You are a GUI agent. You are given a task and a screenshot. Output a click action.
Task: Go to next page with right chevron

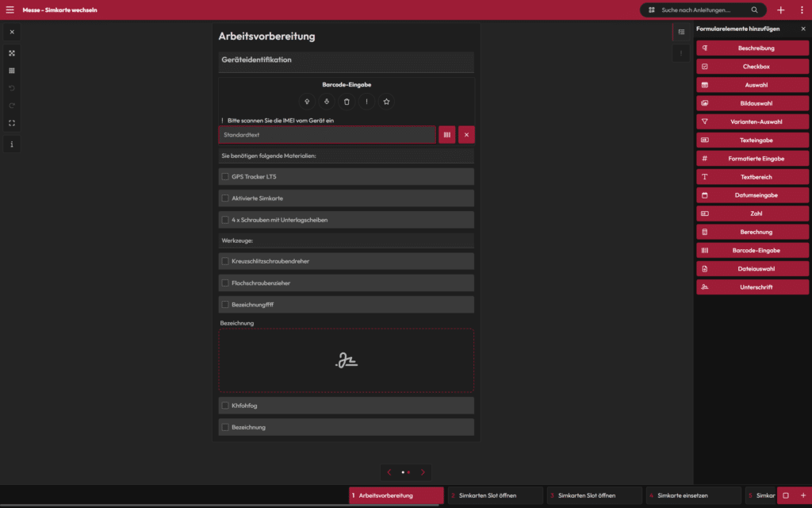423,472
